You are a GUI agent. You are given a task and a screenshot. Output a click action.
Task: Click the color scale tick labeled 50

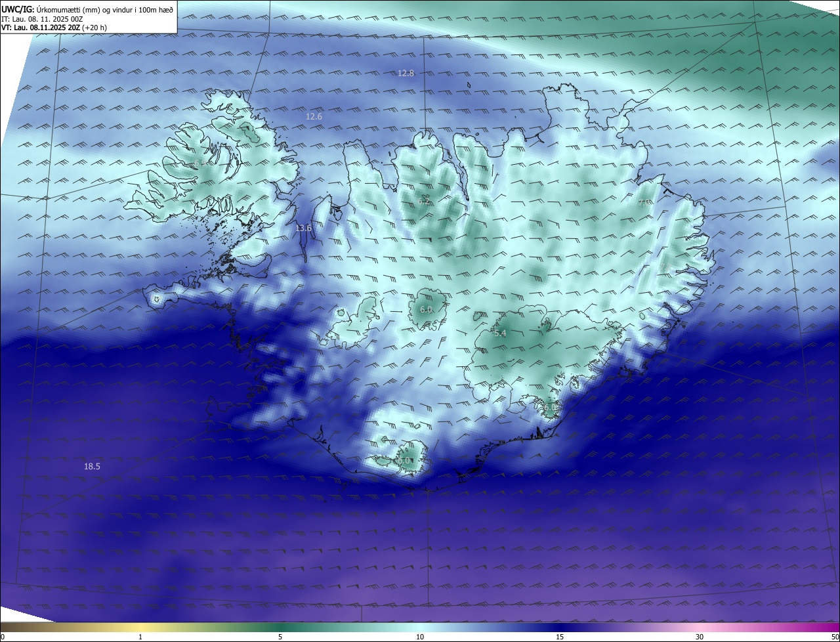(x=835, y=637)
